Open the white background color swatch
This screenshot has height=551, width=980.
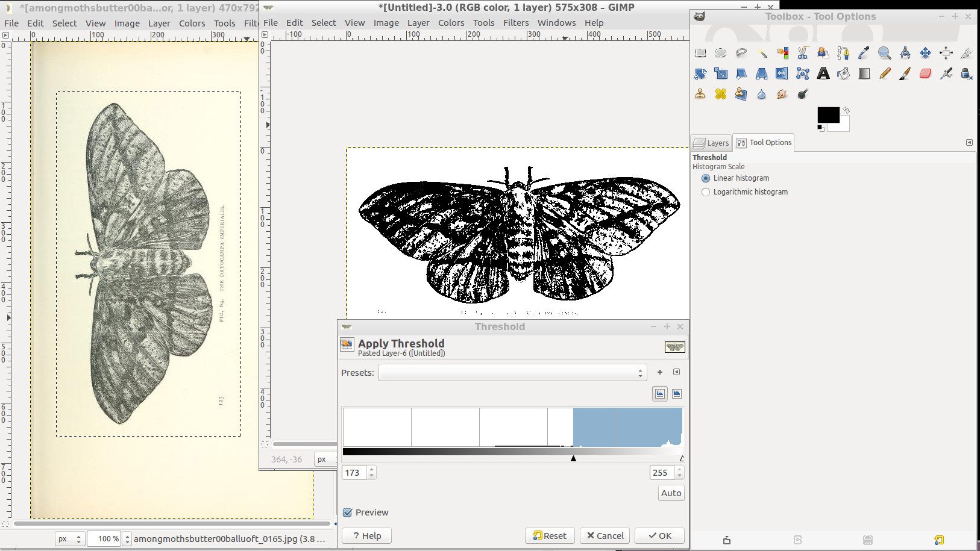pyautogui.click(x=844, y=126)
